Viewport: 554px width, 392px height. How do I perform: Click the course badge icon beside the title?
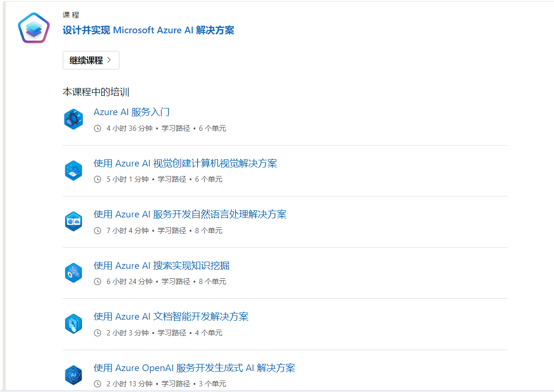click(x=34, y=28)
